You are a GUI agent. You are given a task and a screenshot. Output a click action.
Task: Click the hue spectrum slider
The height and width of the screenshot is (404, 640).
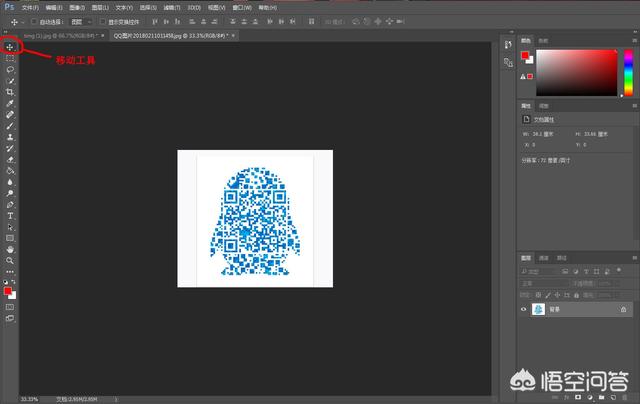[x=629, y=73]
